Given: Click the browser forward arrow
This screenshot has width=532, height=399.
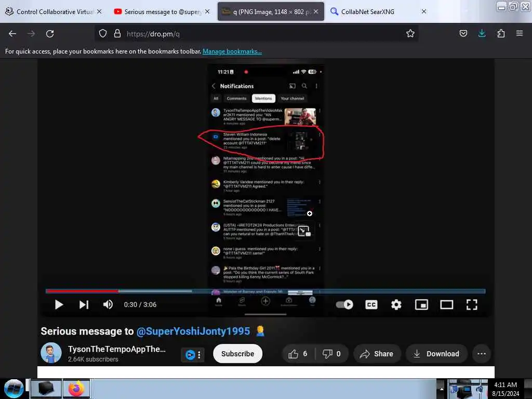Looking at the screenshot, I should [31, 34].
